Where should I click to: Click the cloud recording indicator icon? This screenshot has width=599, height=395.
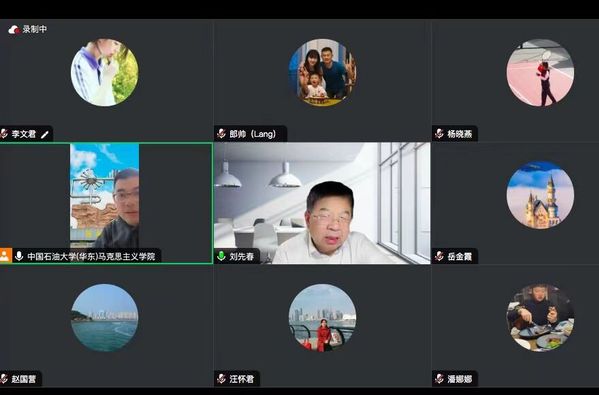point(14,30)
